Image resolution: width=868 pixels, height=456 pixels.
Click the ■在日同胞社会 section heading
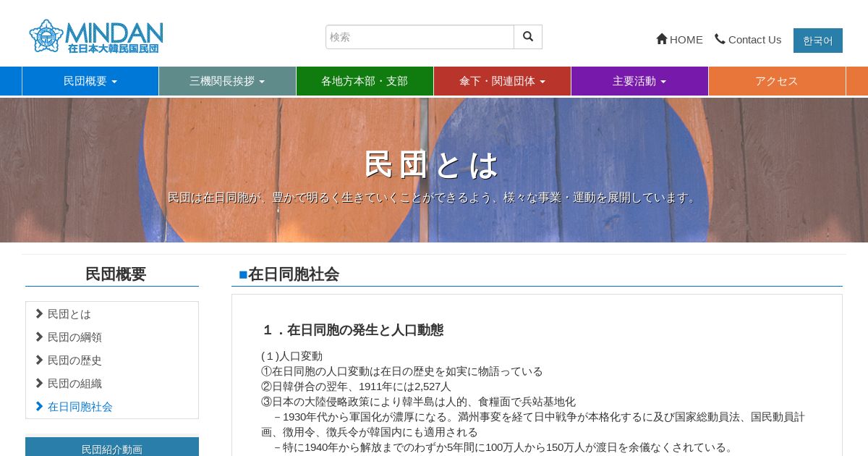[289, 274]
